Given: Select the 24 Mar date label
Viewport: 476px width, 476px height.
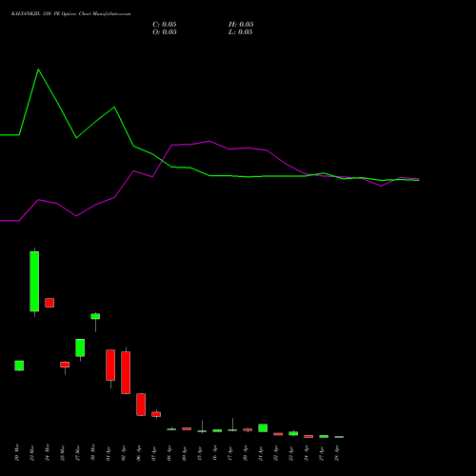Looking at the screenshot, I should point(48,452).
